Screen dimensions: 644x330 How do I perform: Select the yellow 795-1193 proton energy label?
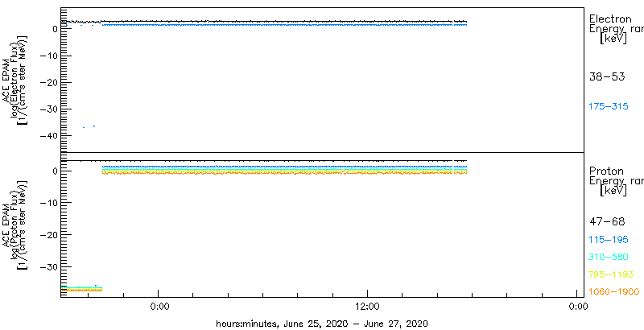pos(611,274)
